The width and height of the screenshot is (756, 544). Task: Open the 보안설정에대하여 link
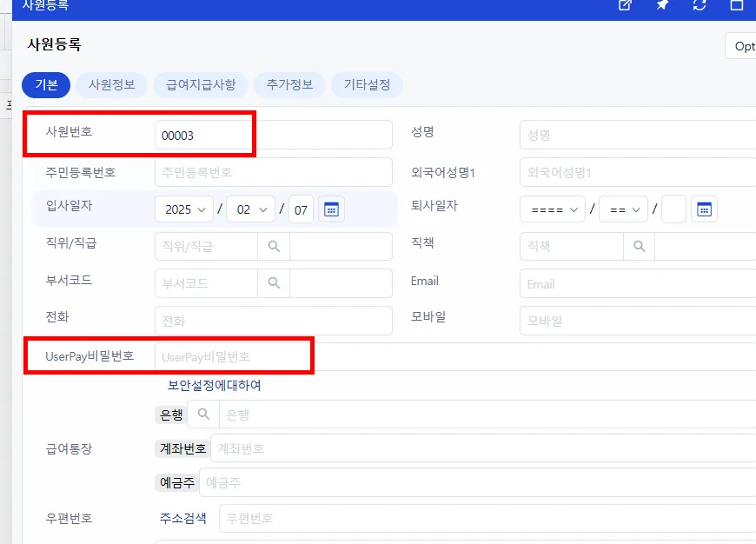(x=214, y=385)
